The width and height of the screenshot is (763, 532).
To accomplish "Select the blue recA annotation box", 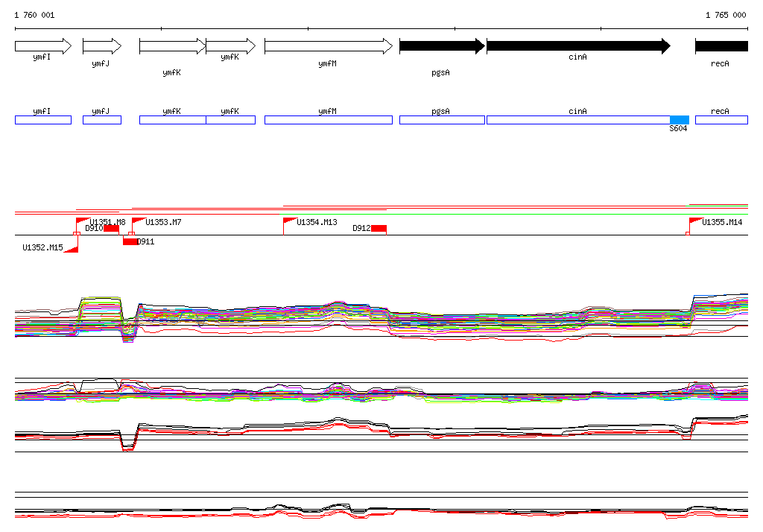I will click(x=721, y=120).
